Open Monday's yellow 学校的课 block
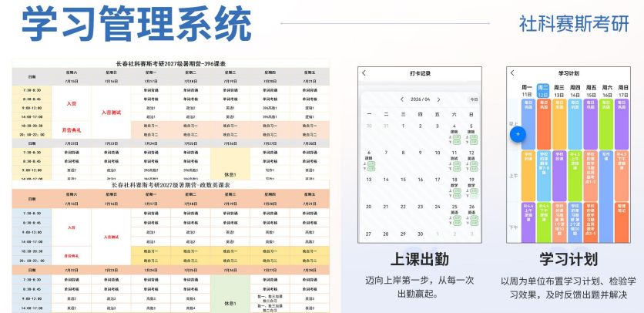The image size is (644, 313). (x=528, y=176)
